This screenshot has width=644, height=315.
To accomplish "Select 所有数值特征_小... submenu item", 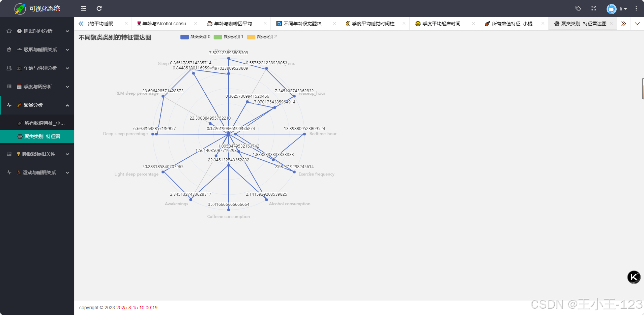I will click(37, 123).
